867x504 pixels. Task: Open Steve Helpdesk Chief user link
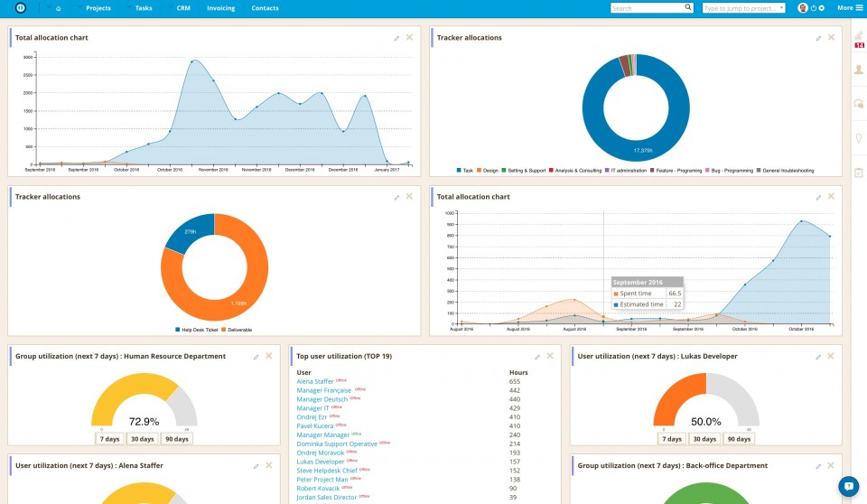pyautogui.click(x=327, y=471)
